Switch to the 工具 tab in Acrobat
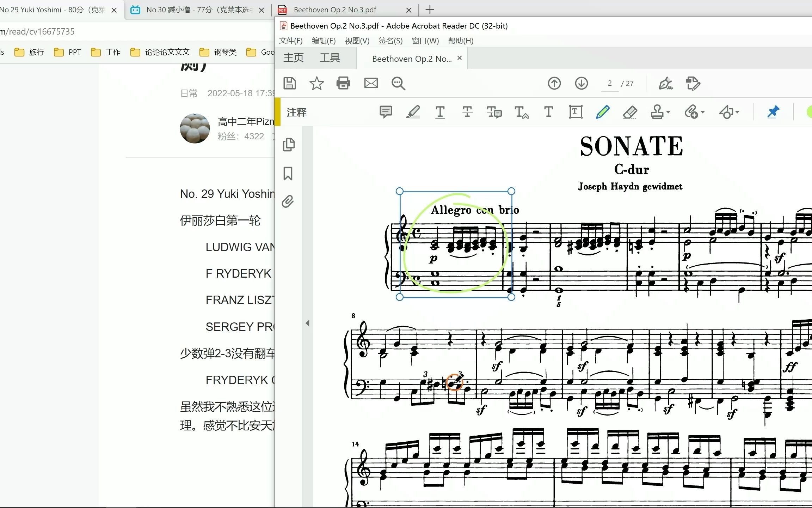This screenshot has height=508, width=812. pos(330,58)
